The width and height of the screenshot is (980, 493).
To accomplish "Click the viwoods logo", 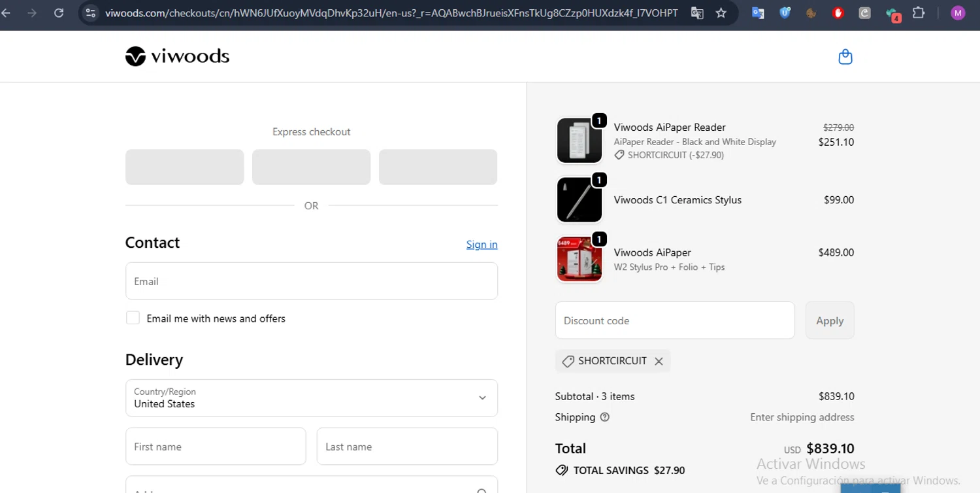I will [177, 57].
